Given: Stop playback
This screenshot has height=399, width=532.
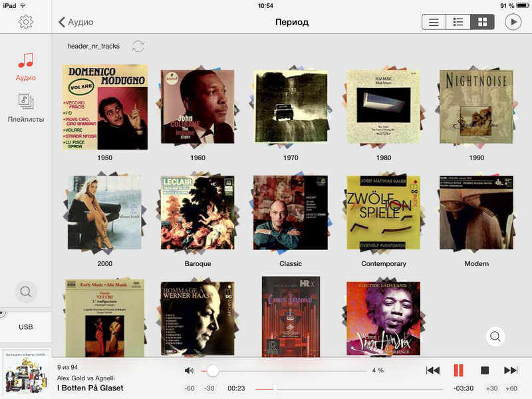Looking at the screenshot, I should (485, 370).
